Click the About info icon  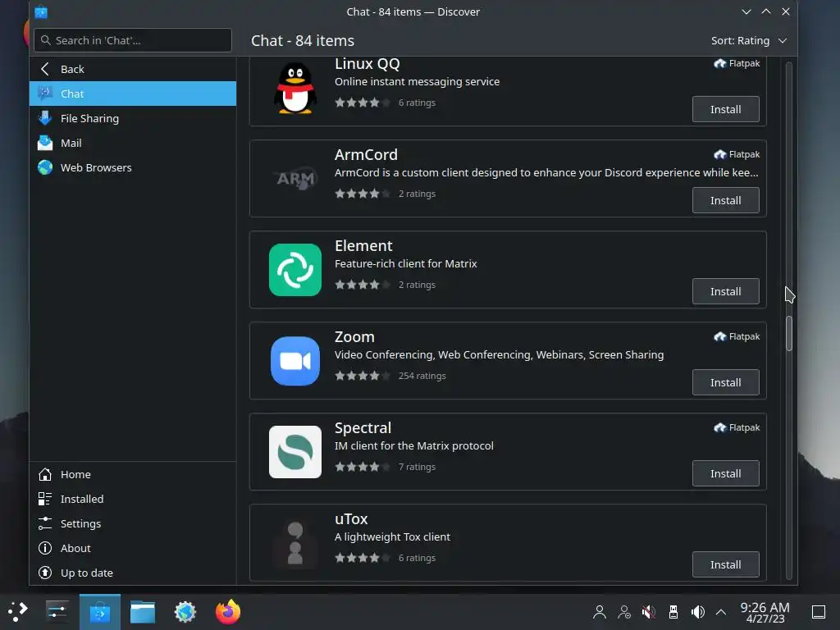[45, 548]
